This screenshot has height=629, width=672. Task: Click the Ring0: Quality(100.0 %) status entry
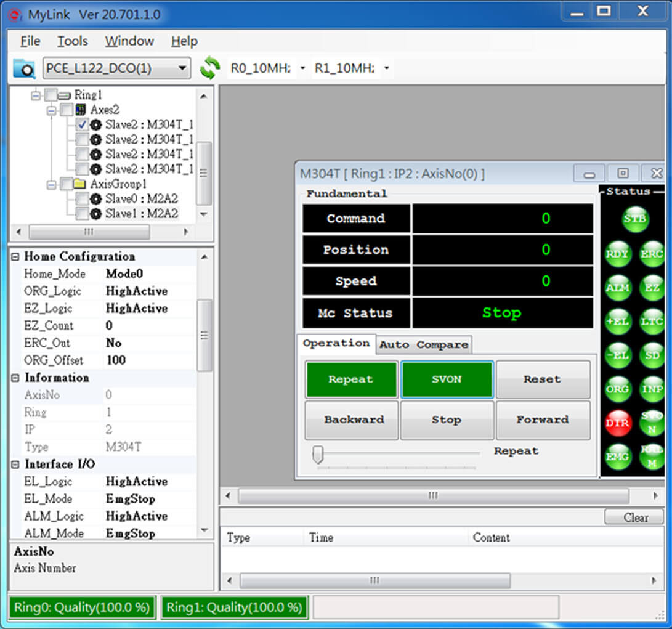pyautogui.click(x=82, y=607)
